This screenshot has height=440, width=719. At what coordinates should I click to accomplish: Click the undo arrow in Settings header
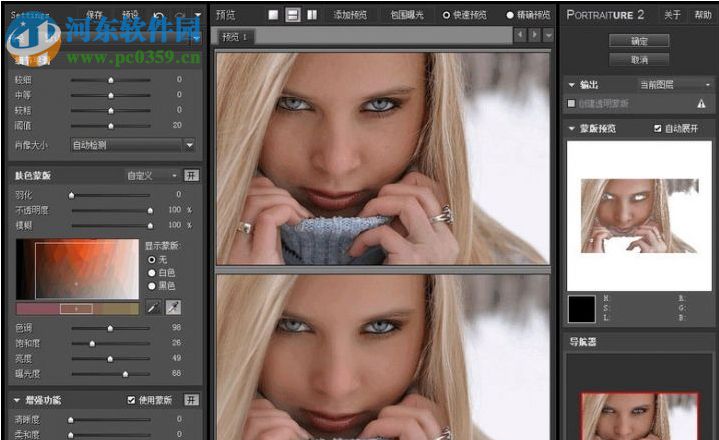coord(159,16)
